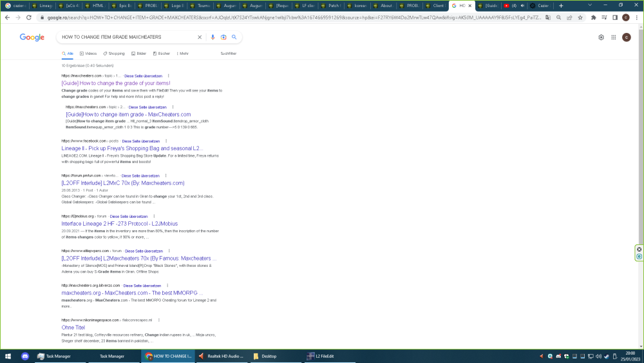Image resolution: width=644 pixels, height=363 pixels.
Task: Clear the search box with X
Action: (x=200, y=37)
